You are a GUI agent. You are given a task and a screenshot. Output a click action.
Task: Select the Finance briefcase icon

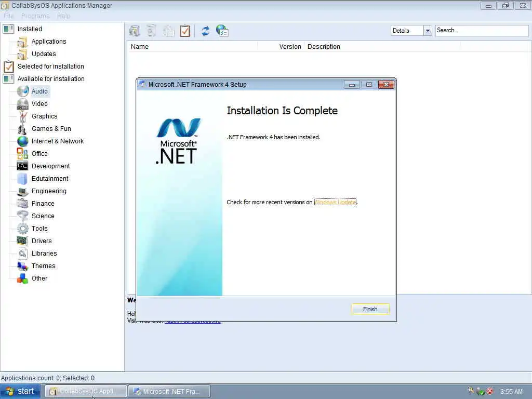pyautogui.click(x=23, y=204)
